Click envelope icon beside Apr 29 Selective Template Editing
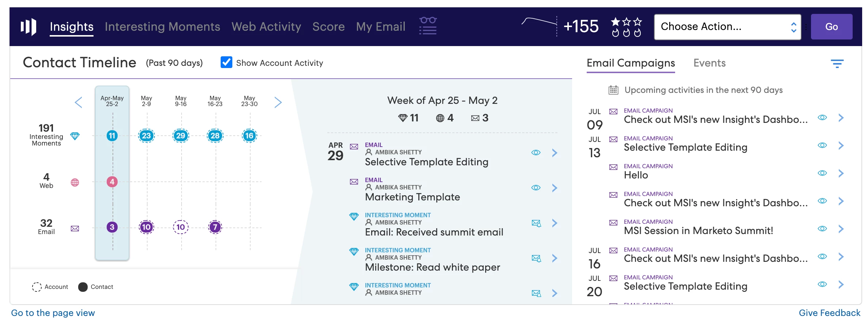The height and width of the screenshot is (324, 868). [354, 147]
